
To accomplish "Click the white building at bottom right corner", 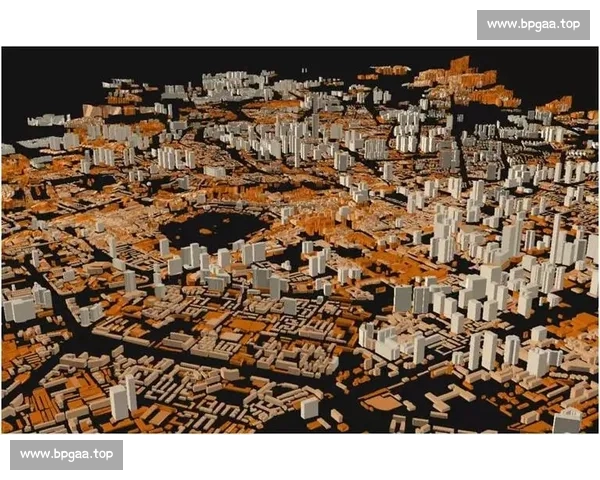I will [x=567, y=420].
